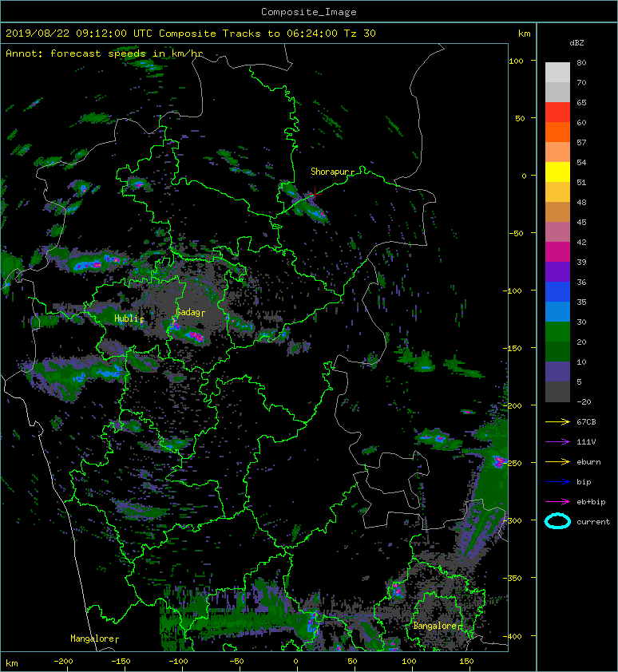The width and height of the screenshot is (618, 672).
Task: Click the yellow eburn arrow legend icon
Action: [x=557, y=461]
